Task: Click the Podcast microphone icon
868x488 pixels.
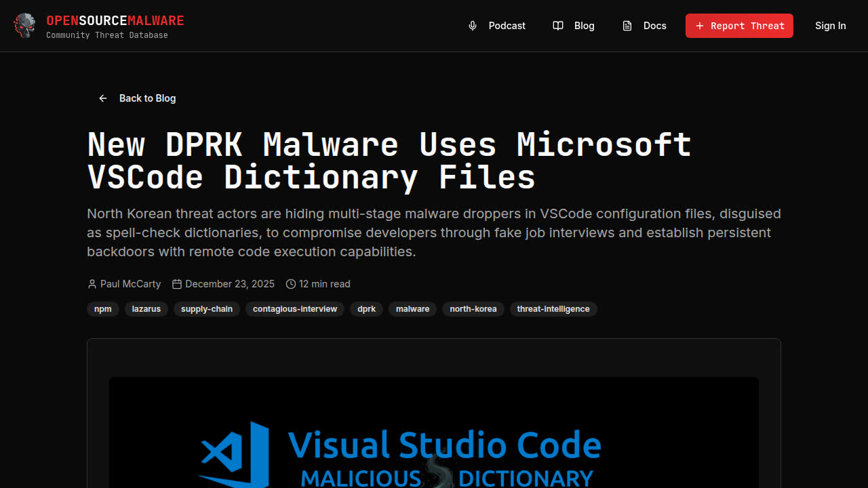Action: pos(473,26)
